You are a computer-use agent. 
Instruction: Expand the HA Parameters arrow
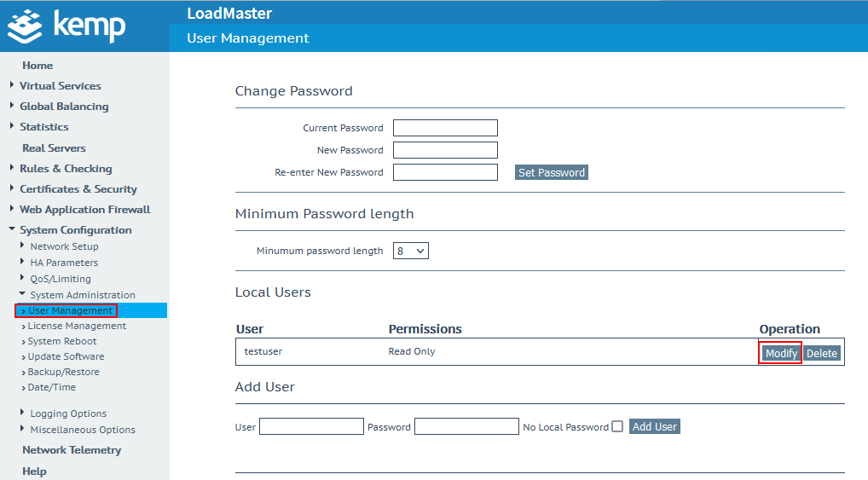click(22, 262)
